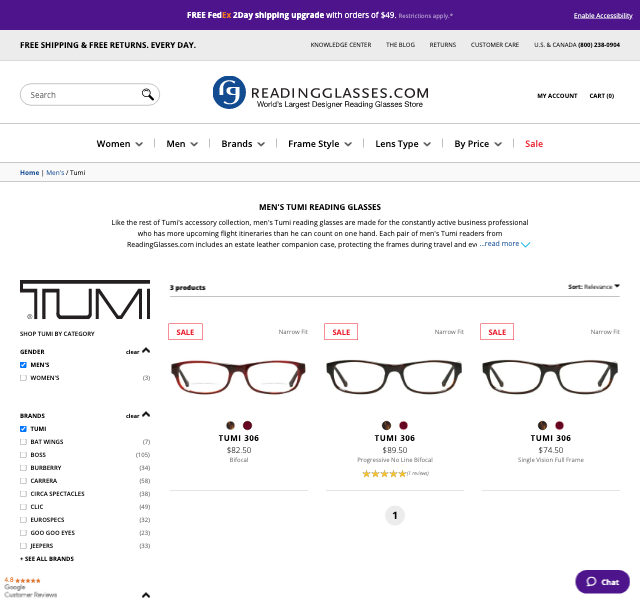Image resolution: width=640 pixels, height=600 pixels.
Task: Click See All Brands
Action: [47, 559]
